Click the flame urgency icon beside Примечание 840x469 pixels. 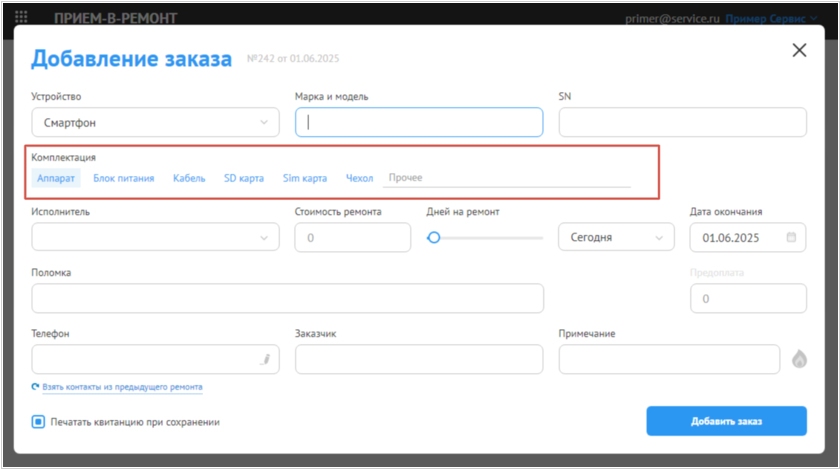pos(799,359)
